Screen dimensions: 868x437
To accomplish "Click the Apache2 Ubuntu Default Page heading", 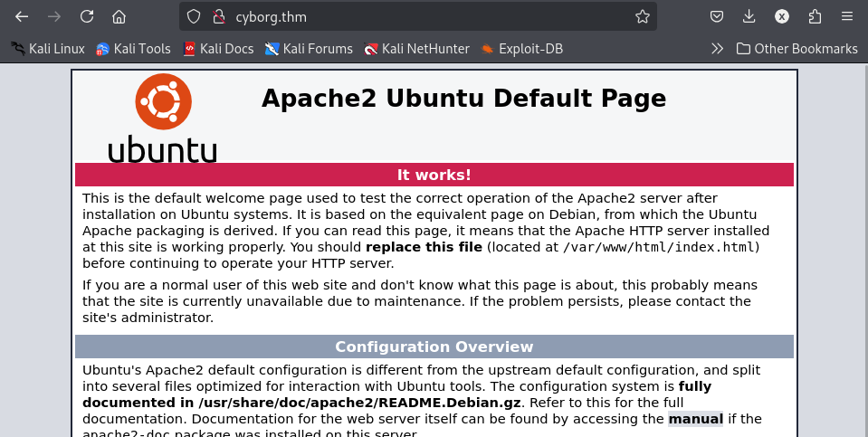I will click(x=463, y=99).
